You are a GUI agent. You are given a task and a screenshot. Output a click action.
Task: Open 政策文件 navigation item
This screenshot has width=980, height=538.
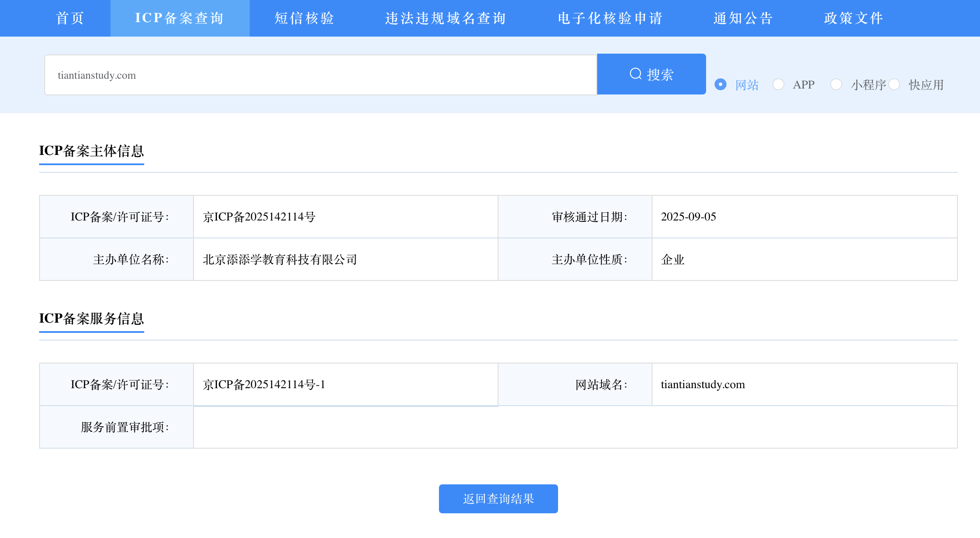pos(853,18)
